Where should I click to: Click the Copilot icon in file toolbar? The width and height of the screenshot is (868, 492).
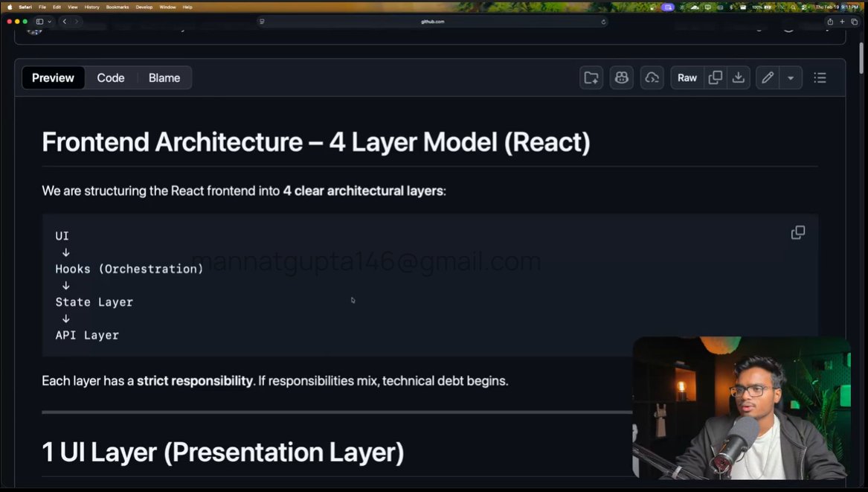621,77
